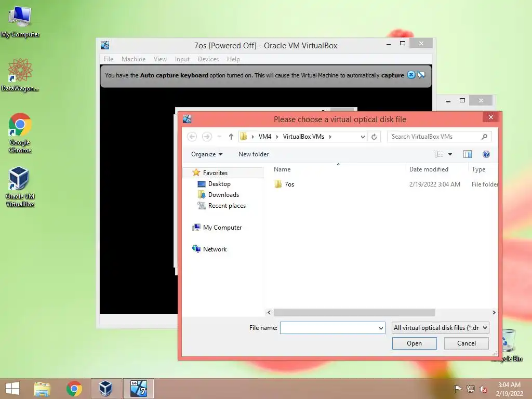Open the network tray icon

(x=470, y=389)
